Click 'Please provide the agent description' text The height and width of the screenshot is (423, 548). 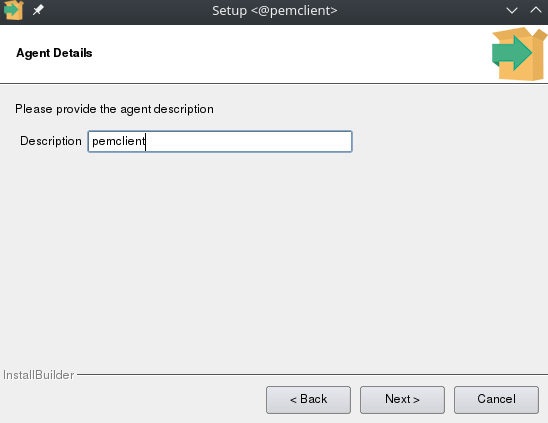pos(114,109)
